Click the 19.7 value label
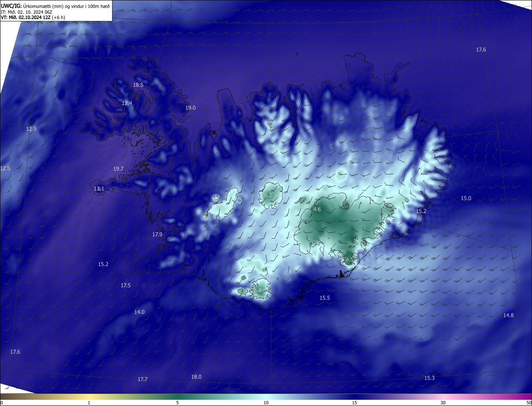 point(118,169)
